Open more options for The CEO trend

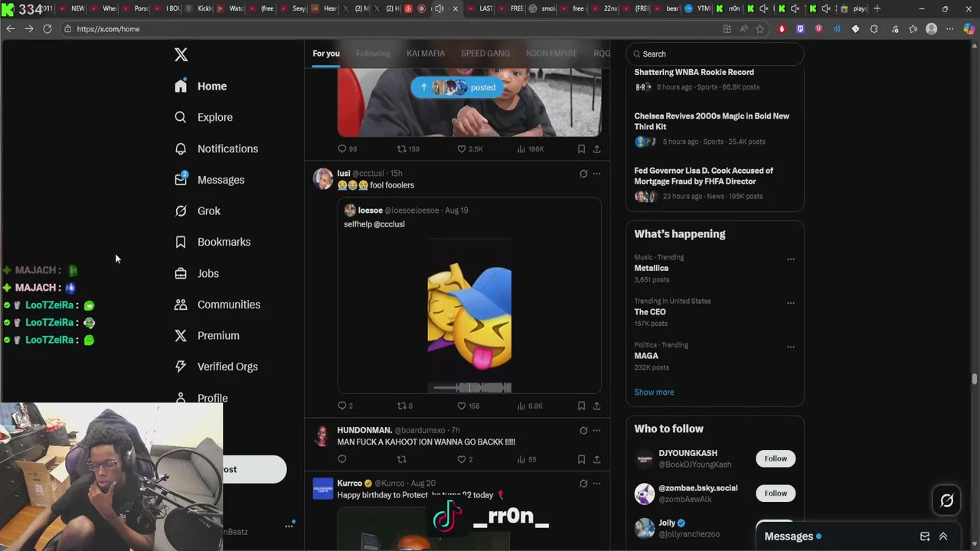(791, 303)
